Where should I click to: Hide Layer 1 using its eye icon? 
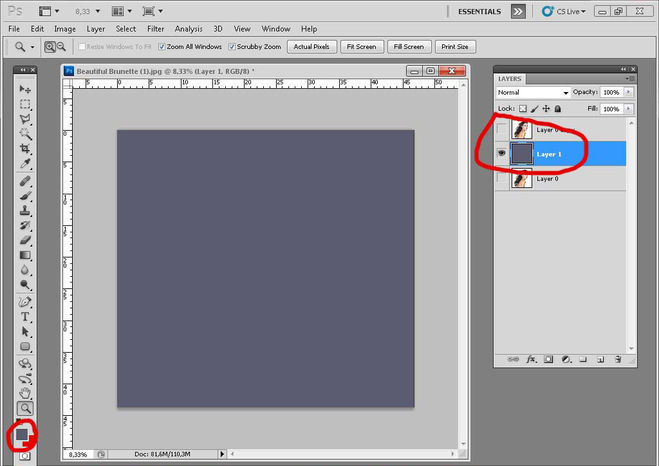click(502, 154)
